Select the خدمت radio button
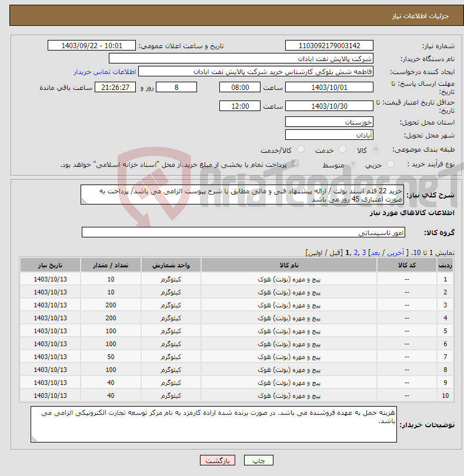 click(342, 149)
